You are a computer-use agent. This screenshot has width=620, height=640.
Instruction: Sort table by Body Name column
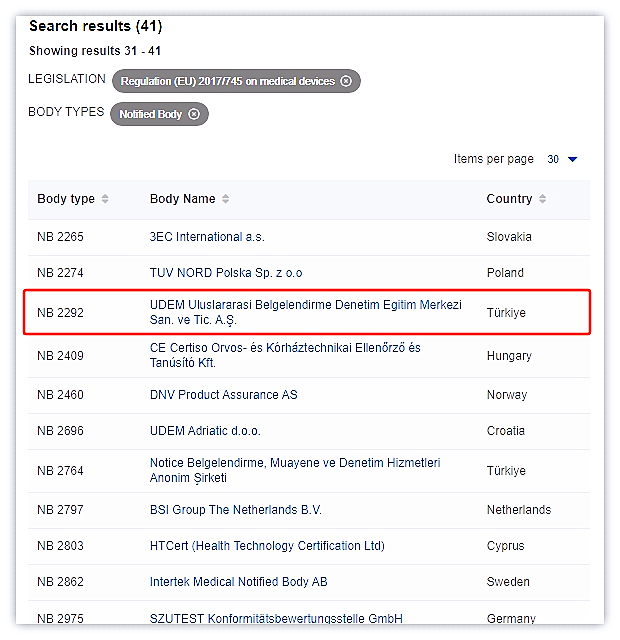pos(225,199)
